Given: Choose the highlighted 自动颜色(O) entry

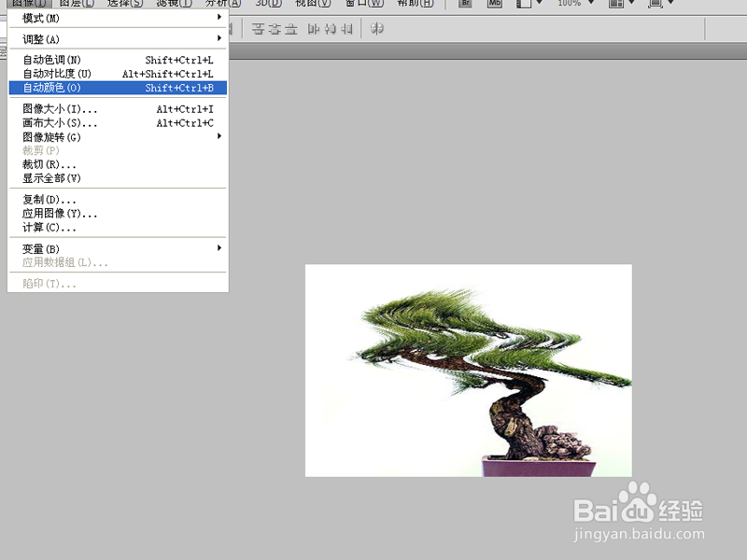Looking at the screenshot, I should click(x=118, y=88).
